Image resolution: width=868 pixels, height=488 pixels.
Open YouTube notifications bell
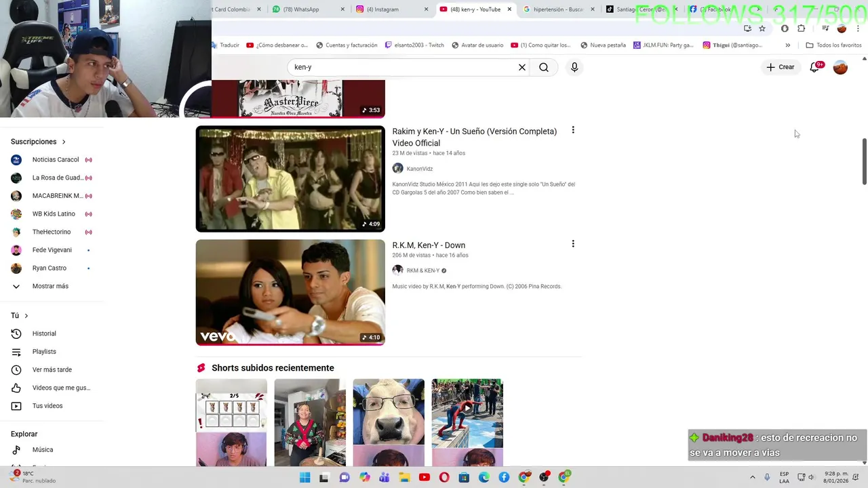[x=815, y=67]
